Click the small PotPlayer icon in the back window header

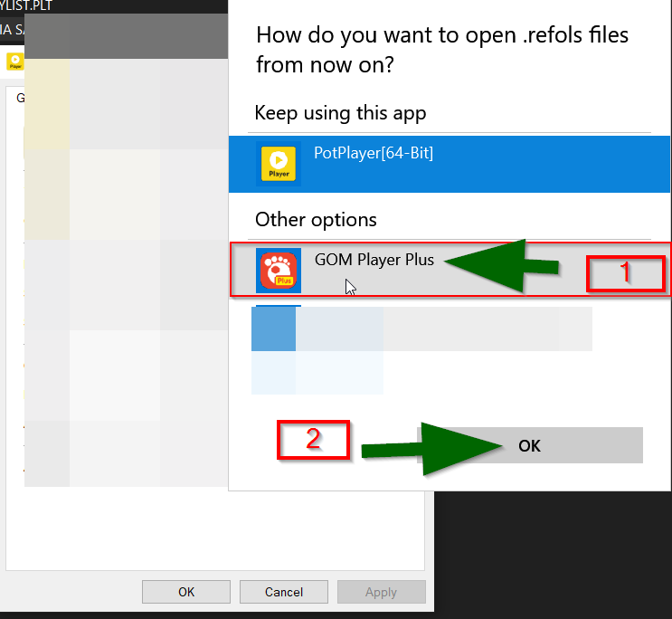tap(15, 62)
